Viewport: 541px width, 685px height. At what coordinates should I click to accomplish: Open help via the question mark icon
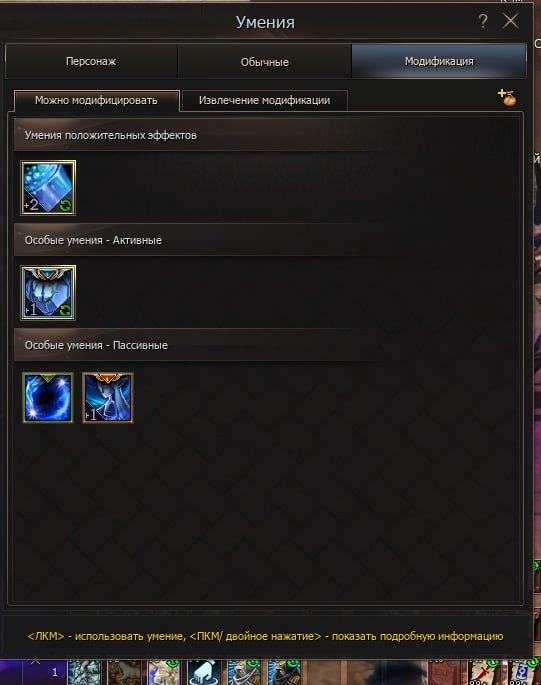482,21
